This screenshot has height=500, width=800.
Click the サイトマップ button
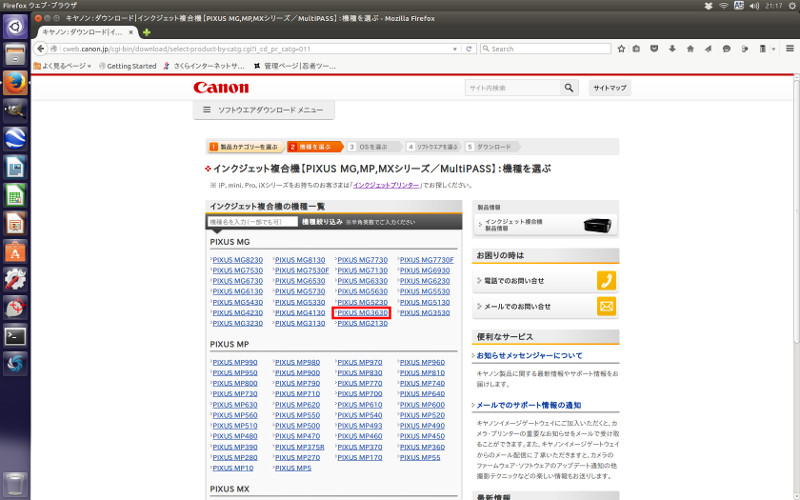[x=609, y=88]
